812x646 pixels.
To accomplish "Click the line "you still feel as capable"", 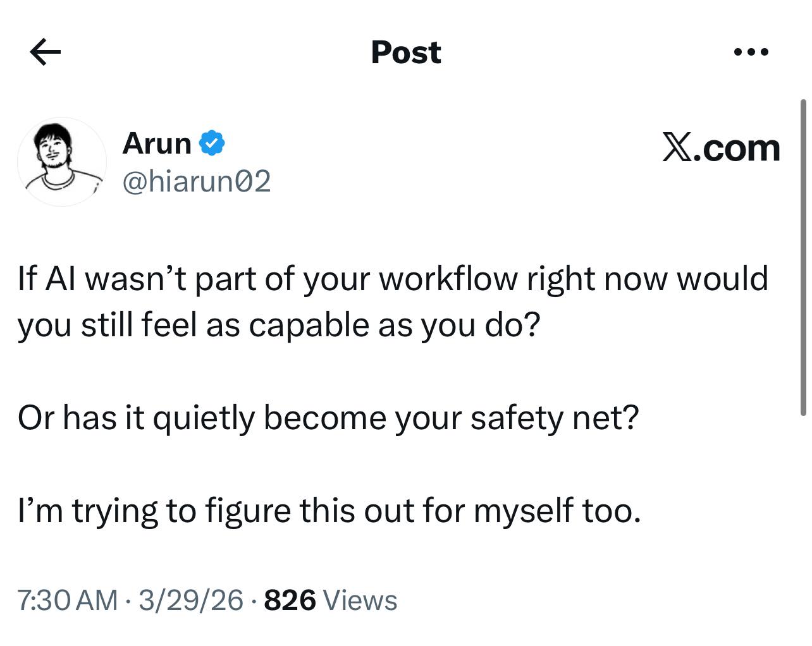I will (x=278, y=325).
